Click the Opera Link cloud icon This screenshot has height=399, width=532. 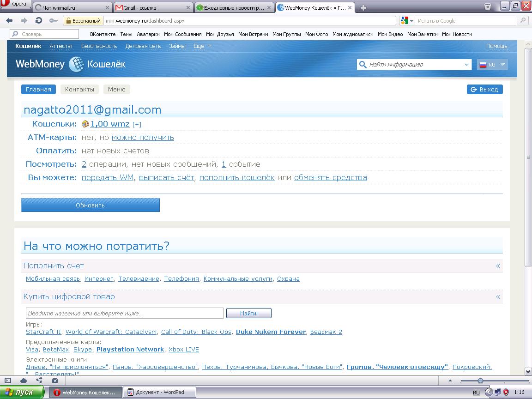tap(24, 381)
